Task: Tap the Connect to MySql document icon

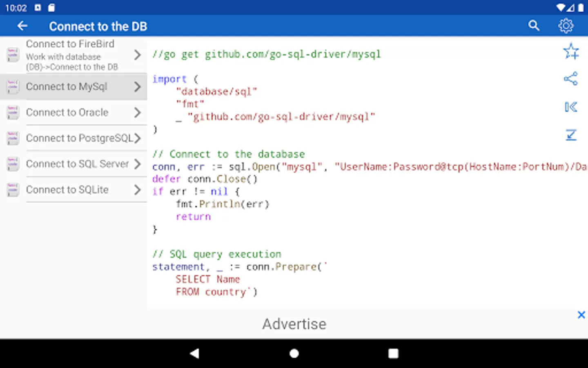Action: pyautogui.click(x=13, y=87)
